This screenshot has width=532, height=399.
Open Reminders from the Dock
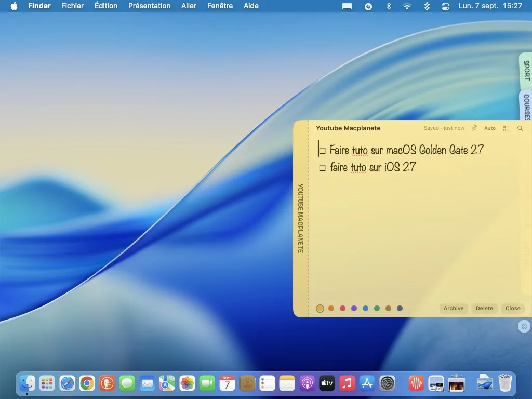coord(268,384)
